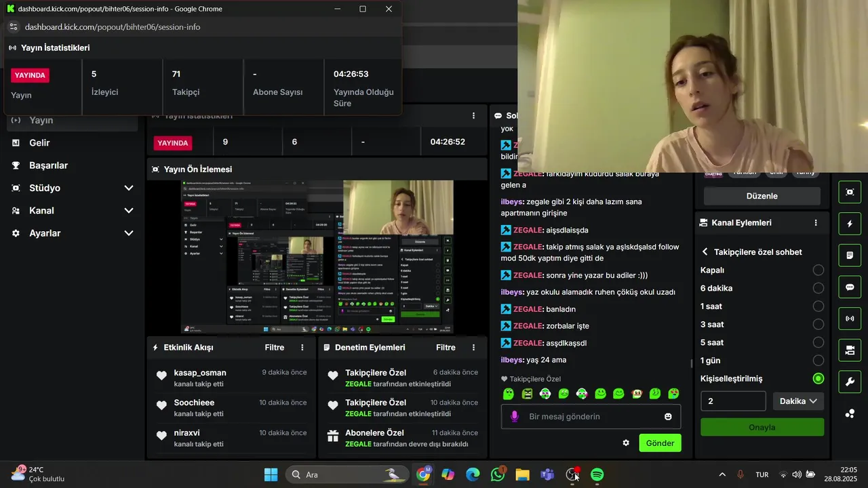Viewport: 868px width, 488px height.
Task: Open the emoji picker in message box
Action: 668,417
